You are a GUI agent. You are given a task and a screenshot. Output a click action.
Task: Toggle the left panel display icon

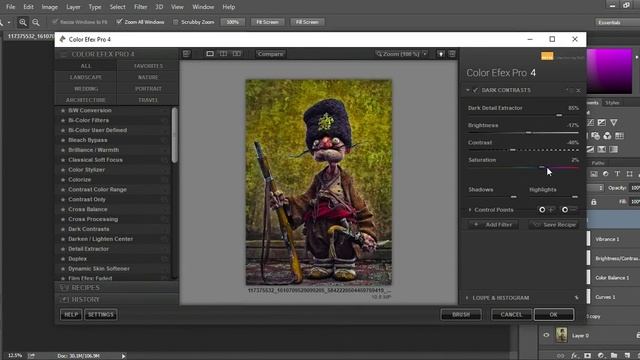point(187,54)
